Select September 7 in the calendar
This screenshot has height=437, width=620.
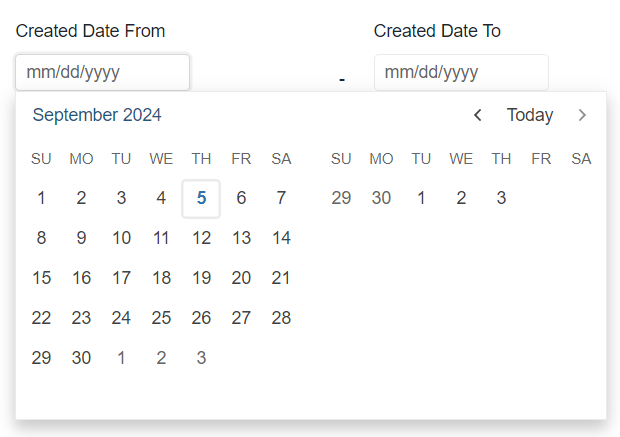pos(281,198)
